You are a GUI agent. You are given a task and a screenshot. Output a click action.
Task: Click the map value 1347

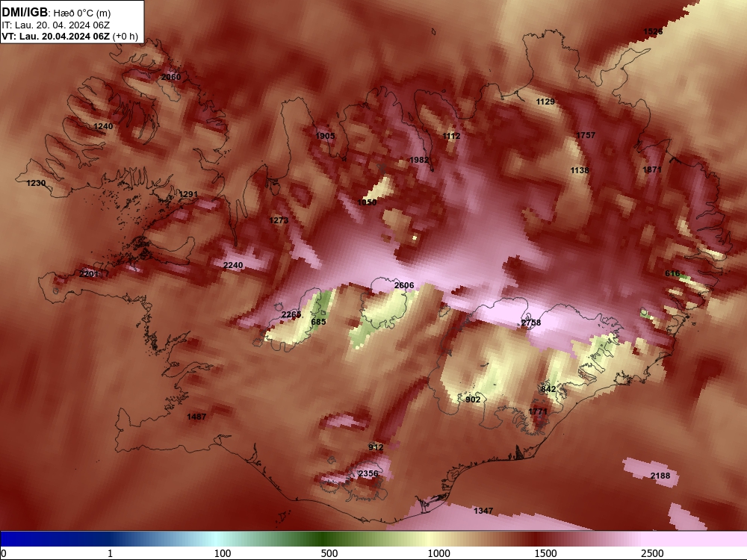pos(483,511)
